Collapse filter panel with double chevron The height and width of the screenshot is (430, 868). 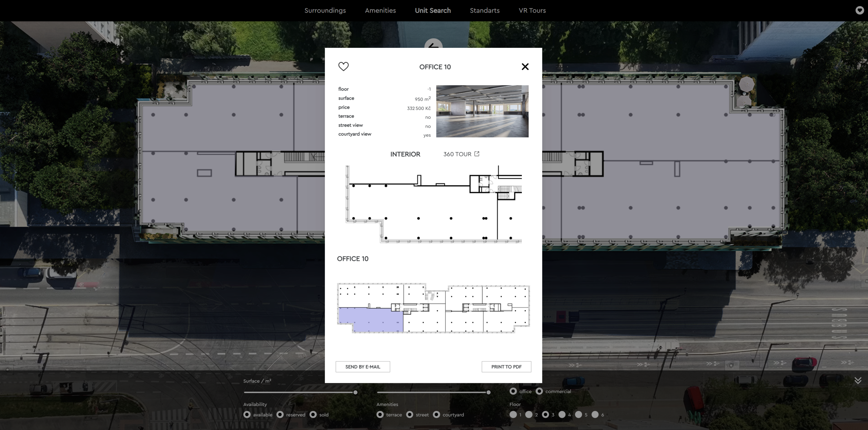pos(857,380)
